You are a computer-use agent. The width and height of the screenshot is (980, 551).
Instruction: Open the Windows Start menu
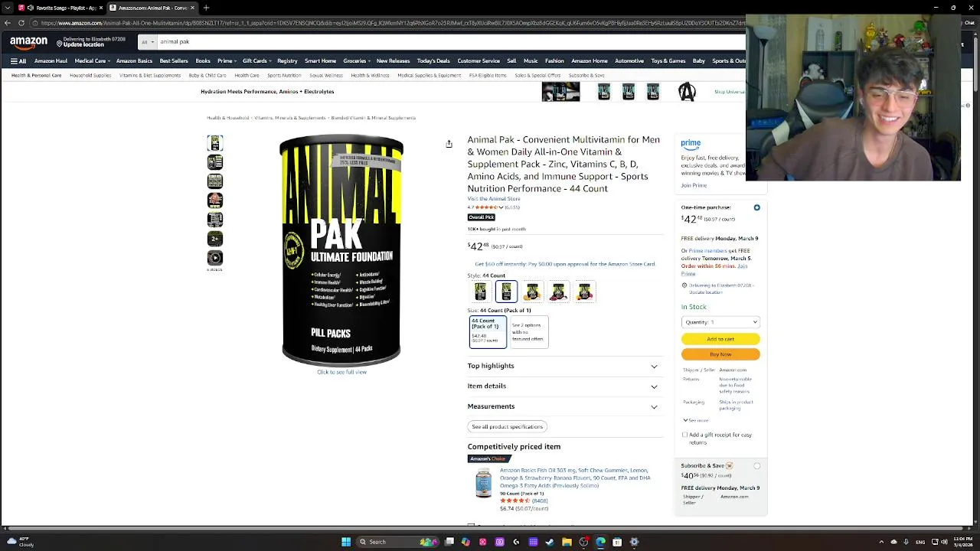coord(346,542)
